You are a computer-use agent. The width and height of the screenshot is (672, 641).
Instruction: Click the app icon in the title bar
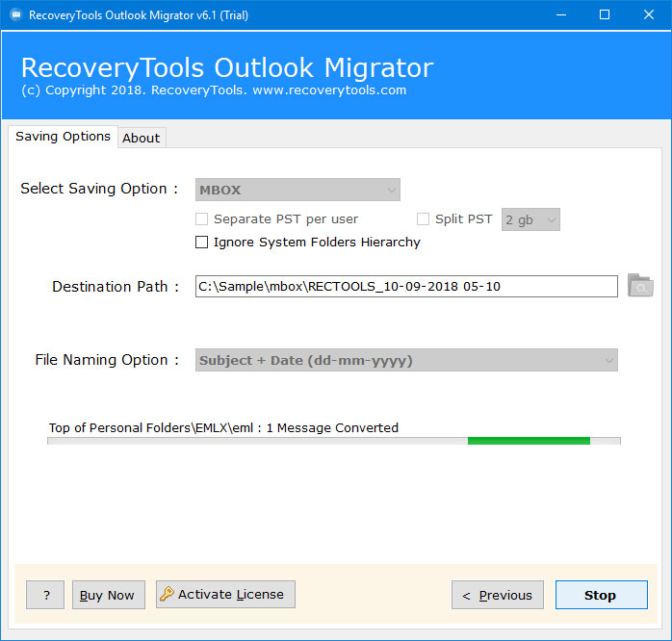(15, 15)
